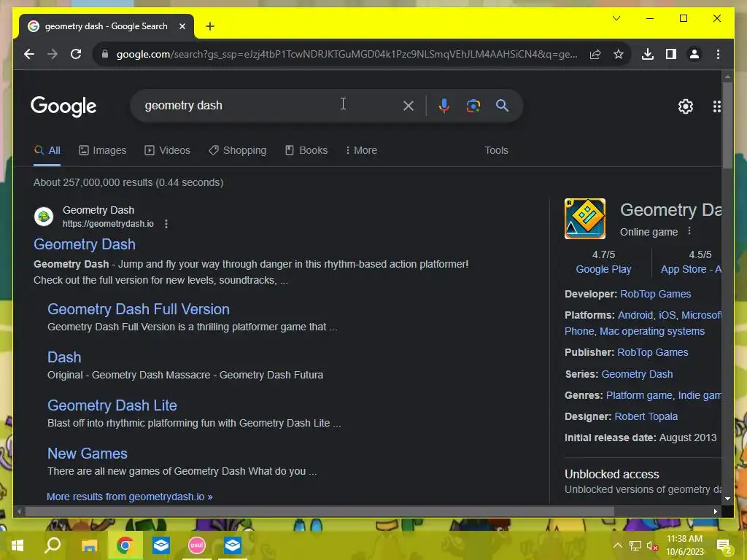
Task: Open File Explorer from taskbar
Action: 89,545
